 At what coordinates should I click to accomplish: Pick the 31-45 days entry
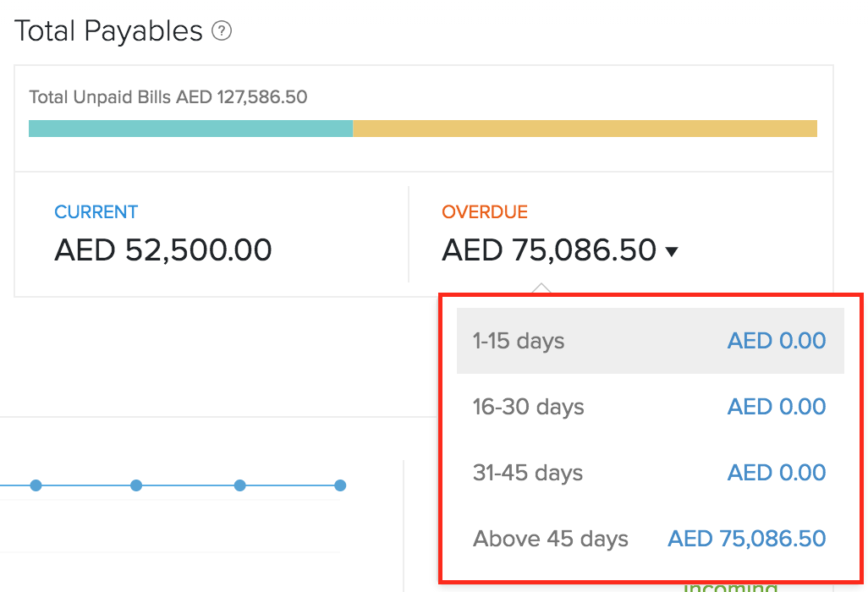coord(528,473)
